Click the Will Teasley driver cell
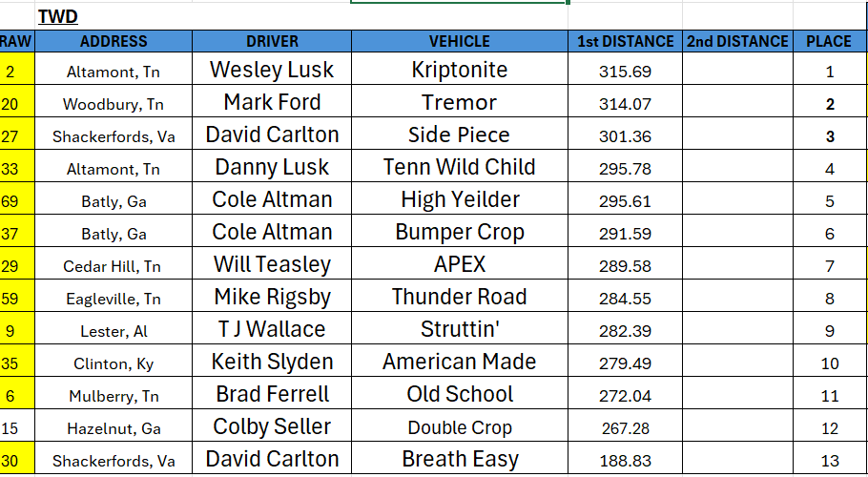This screenshot has width=868, height=477. click(x=272, y=263)
